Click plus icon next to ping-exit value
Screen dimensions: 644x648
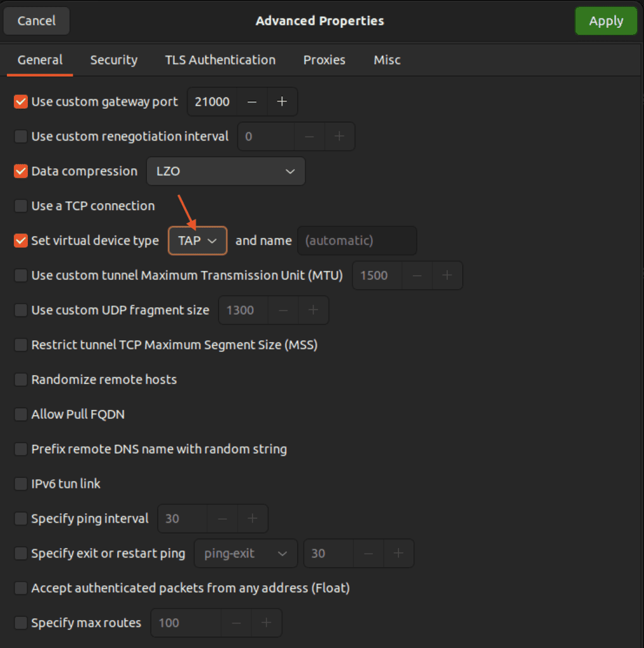tap(398, 554)
